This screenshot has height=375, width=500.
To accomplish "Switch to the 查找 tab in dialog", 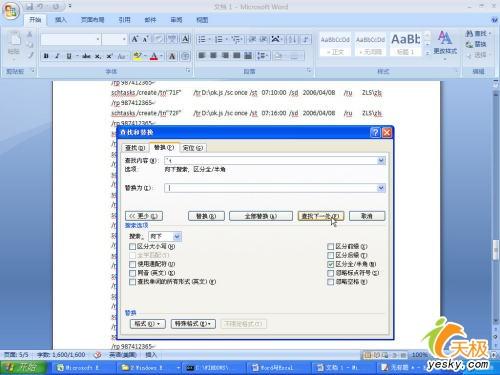I will click(135, 148).
